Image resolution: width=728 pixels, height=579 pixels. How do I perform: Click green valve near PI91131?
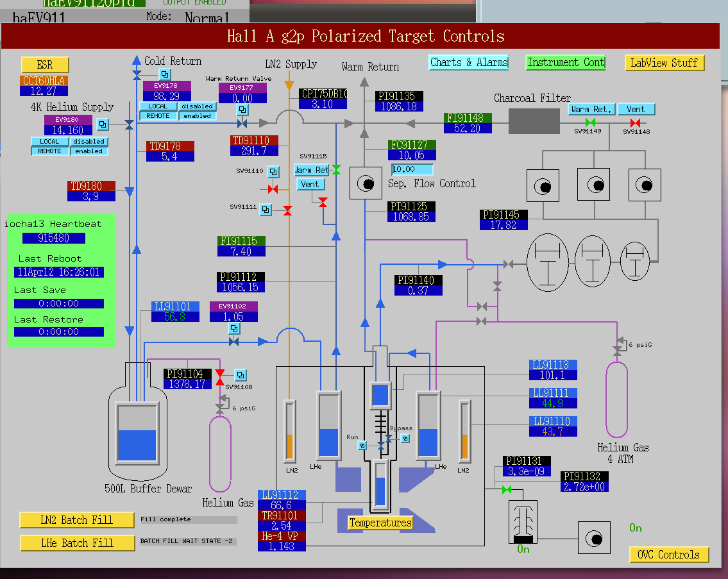point(507,489)
